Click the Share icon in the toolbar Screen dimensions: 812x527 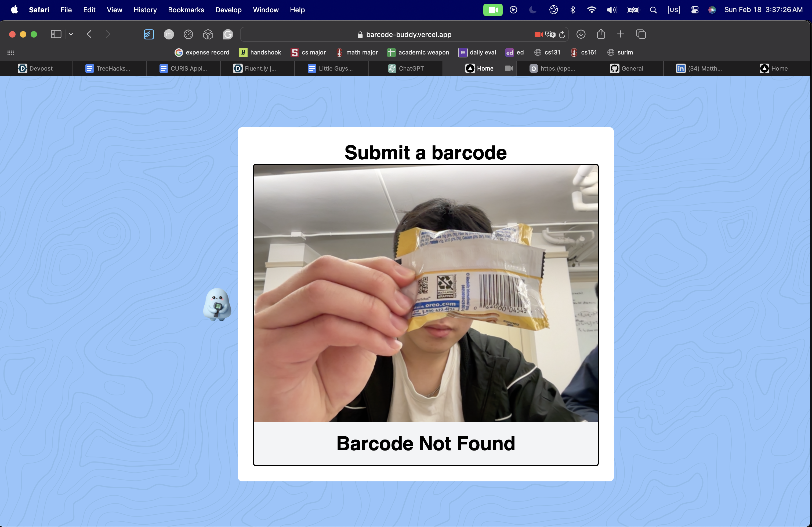[601, 34]
